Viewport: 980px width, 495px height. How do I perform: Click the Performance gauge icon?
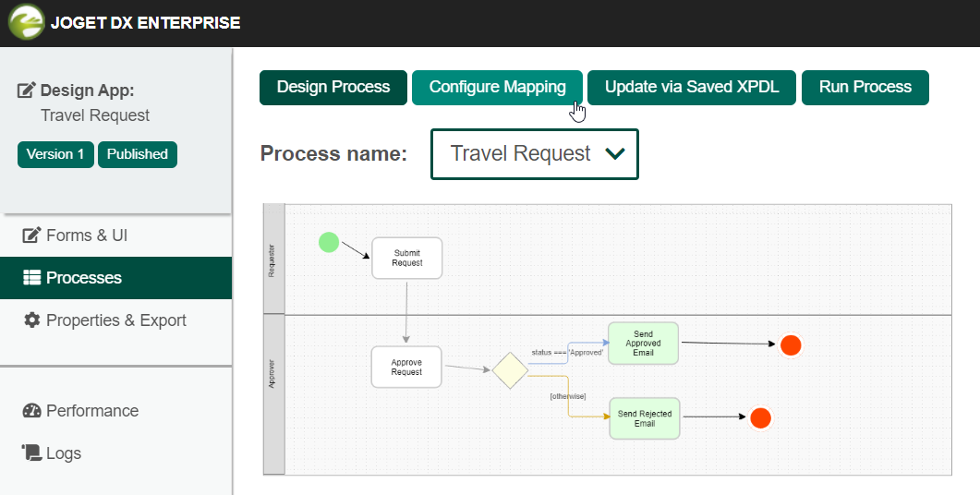tap(32, 411)
